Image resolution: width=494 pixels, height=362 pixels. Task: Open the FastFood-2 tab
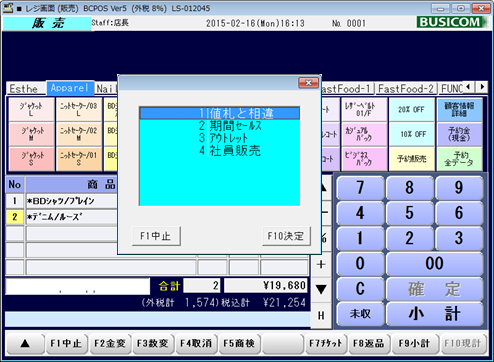[x=406, y=89]
